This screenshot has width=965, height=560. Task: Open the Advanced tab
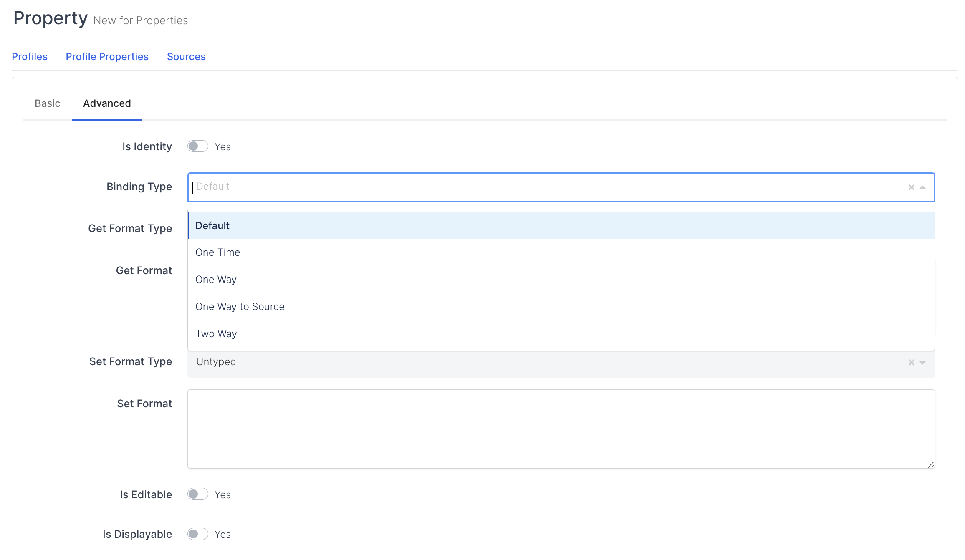(x=107, y=103)
